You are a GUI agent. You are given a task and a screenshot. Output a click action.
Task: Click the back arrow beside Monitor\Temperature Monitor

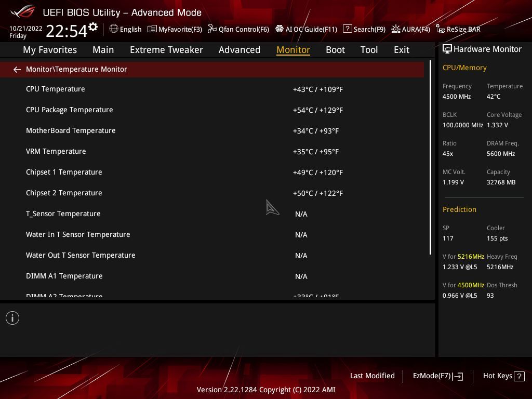click(x=17, y=70)
